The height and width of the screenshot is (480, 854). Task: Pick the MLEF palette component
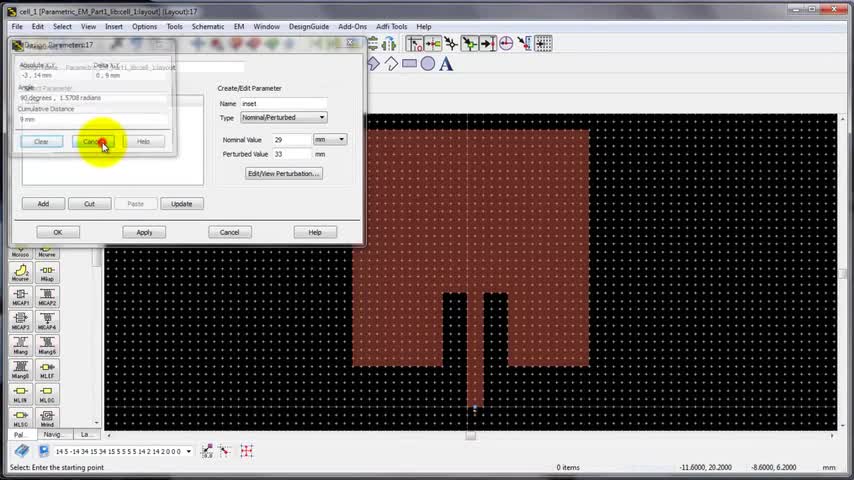click(47, 370)
